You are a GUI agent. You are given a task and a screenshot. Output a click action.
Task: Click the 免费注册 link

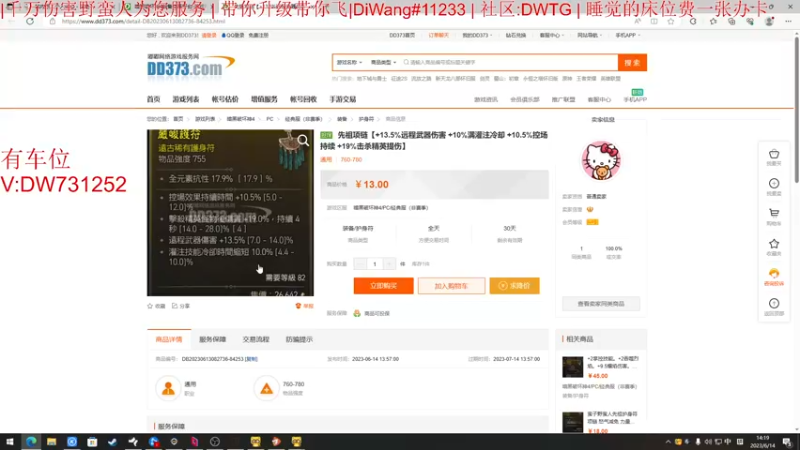259,35
